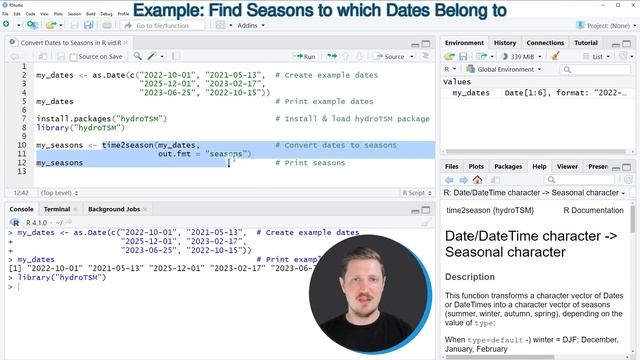
Task: Open the Code menu
Action: click(30, 14)
